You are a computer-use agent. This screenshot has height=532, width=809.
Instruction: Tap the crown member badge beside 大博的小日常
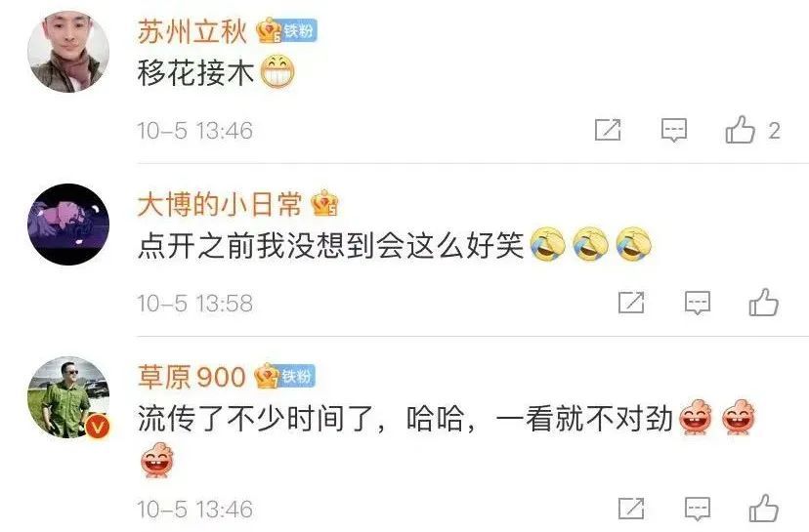(324, 203)
